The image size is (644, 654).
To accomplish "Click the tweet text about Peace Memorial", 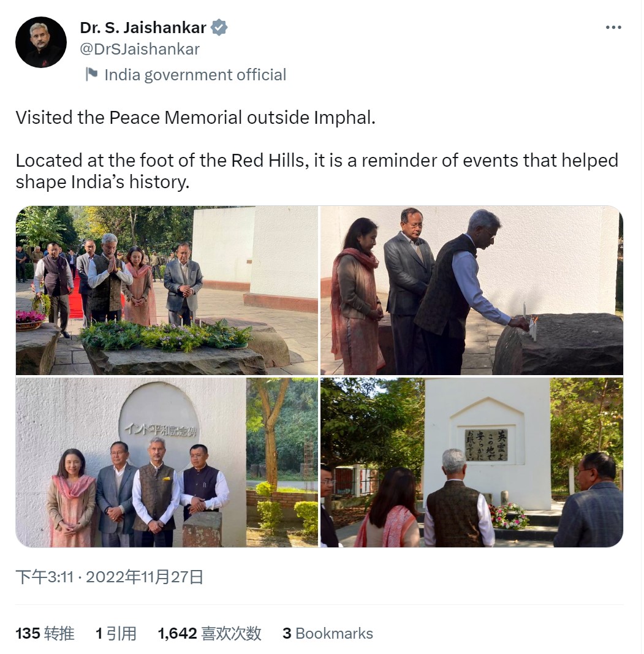I will point(195,117).
